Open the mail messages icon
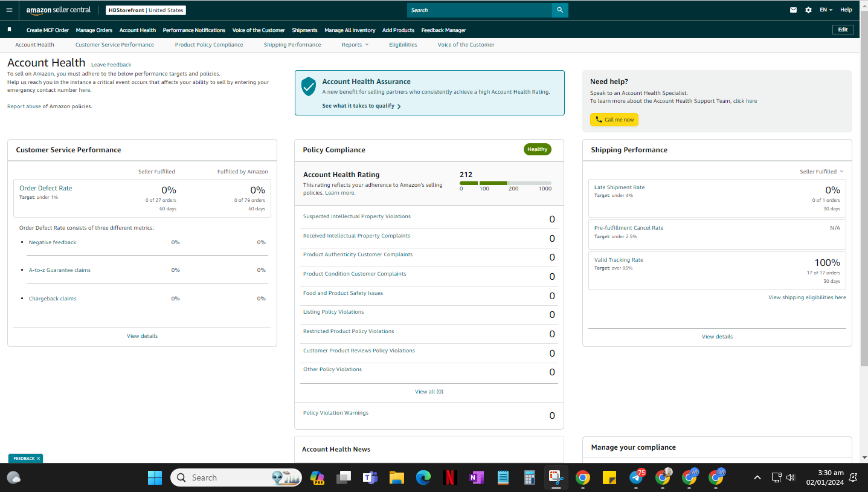The width and height of the screenshot is (868, 492). [794, 10]
